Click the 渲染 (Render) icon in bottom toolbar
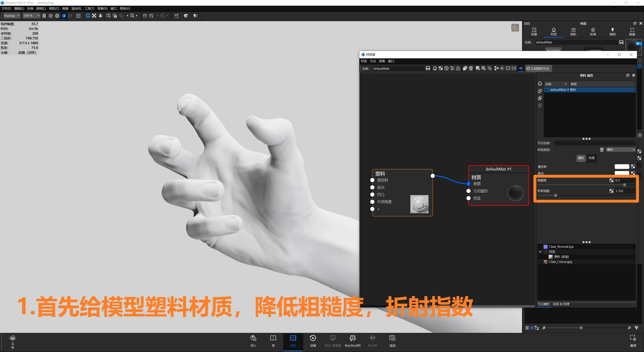644x352 pixels. point(392,338)
